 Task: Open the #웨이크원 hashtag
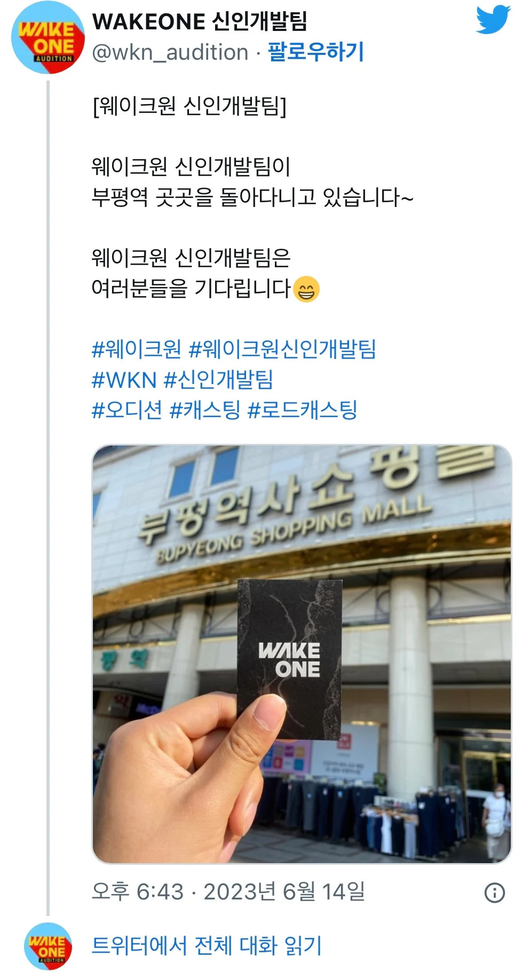click(x=137, y=349)
